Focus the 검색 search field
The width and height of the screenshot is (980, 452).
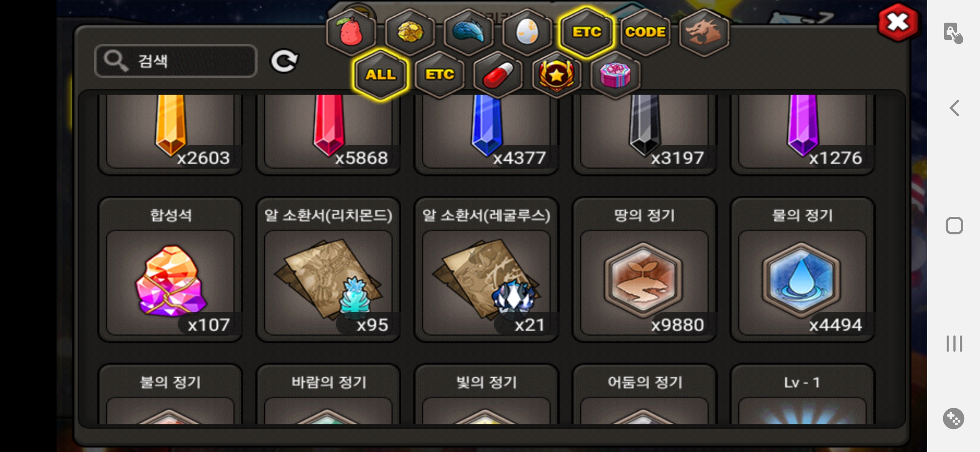coord(176,61)
